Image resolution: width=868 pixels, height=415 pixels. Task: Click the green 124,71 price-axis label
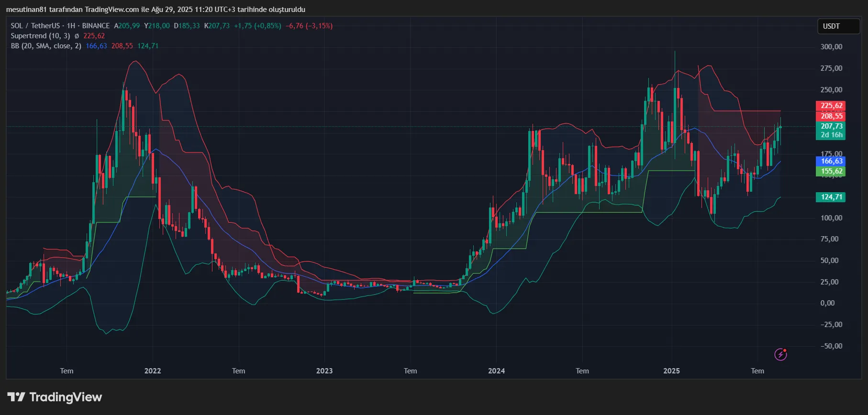[x=831, y=197]
